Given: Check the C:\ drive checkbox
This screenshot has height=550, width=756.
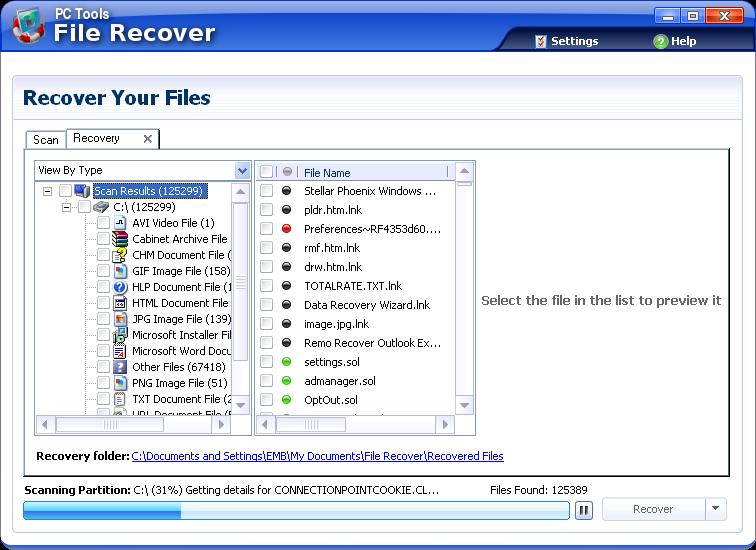Looking at the screenshot, I should coord(84,207).
